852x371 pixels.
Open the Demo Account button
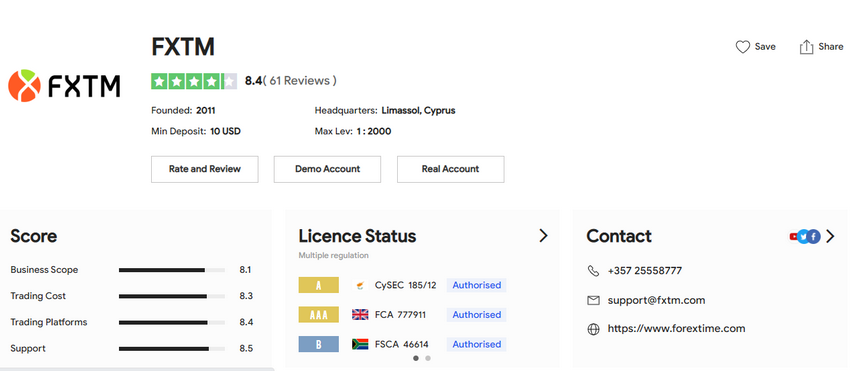click(x=327, y=169)
